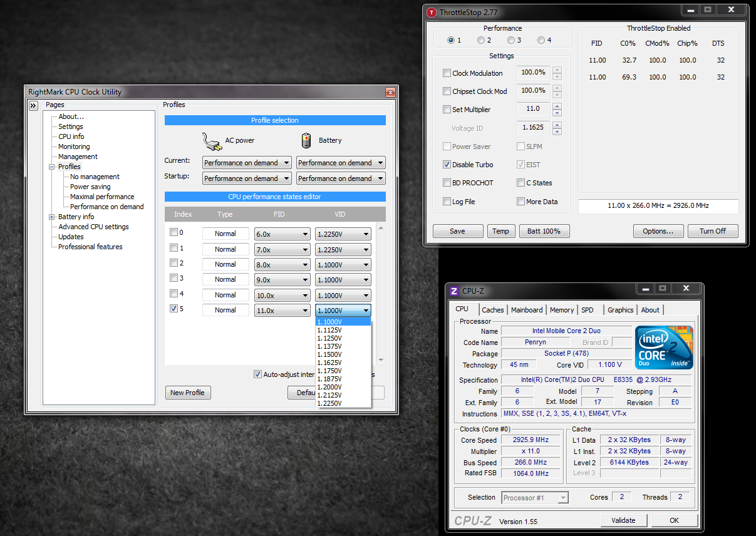Switch to the SPD tab
The width and height of the screenshot is (756, 536).
pos(588,310)
